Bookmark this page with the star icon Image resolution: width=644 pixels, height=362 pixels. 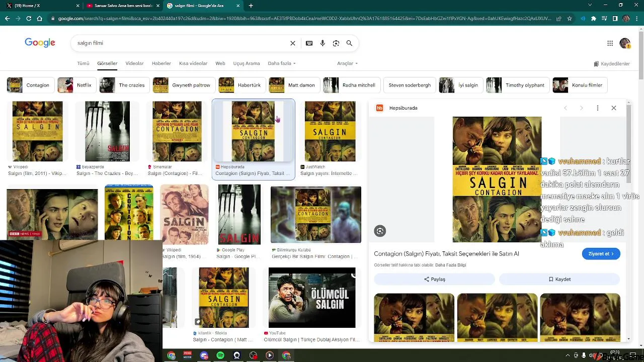coord(569,19)
